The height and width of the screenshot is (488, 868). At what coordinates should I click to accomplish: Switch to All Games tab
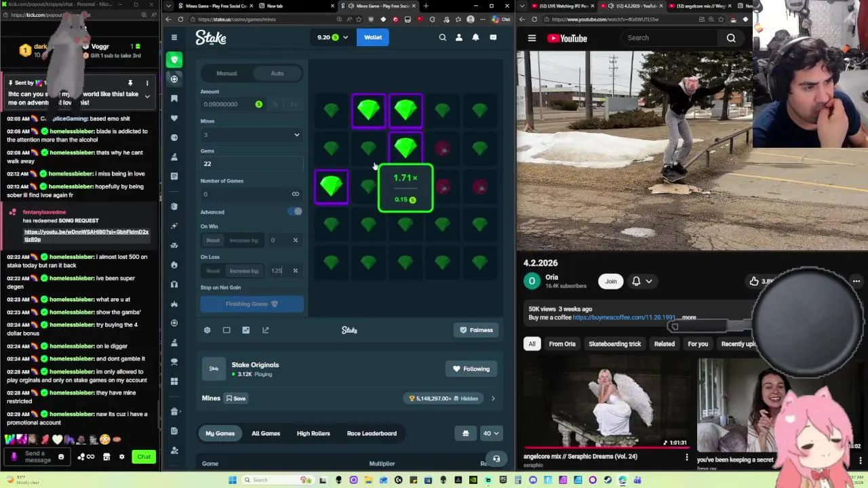coord(266,433)
